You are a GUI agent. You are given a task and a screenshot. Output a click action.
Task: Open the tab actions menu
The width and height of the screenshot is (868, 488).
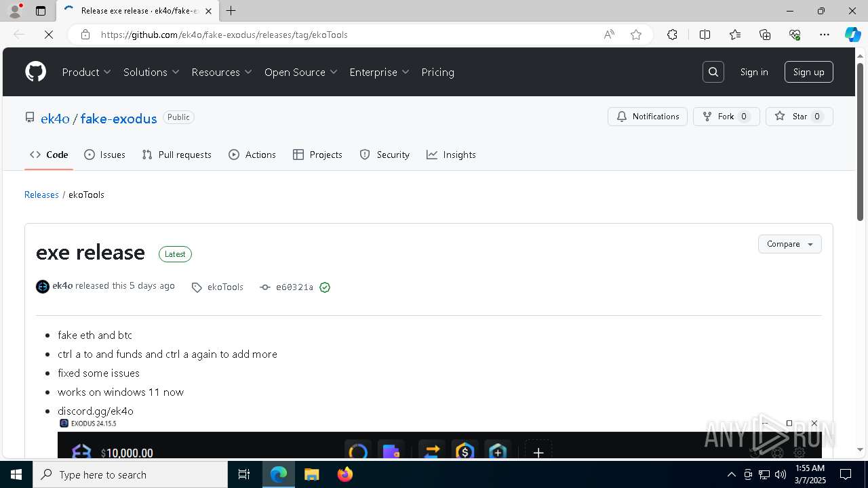coord(41,11)
